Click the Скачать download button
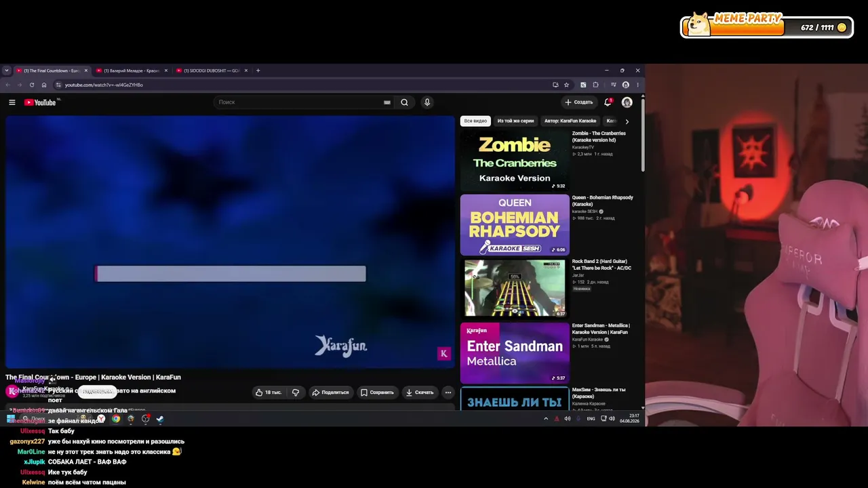Image resolution: width=868 pixels, height=488 pixels. click(x=420, y=392)
